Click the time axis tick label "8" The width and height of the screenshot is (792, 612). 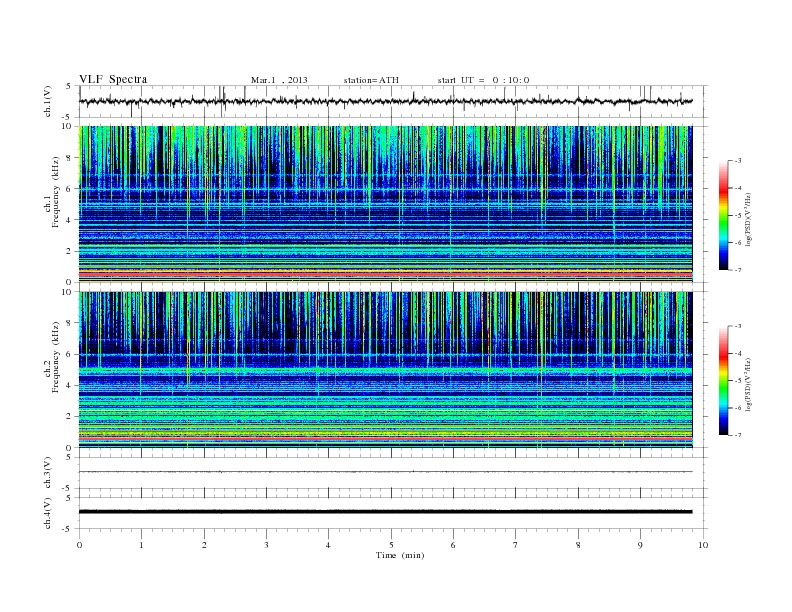click(x=578, y=545)
